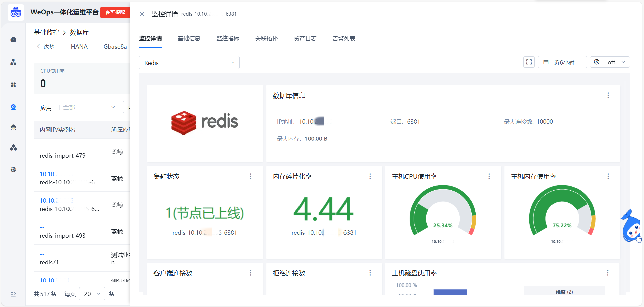Click the IP地址 field in 数据库信息
The height and width of the screenshot is (307, 644).
click(301, 122)
